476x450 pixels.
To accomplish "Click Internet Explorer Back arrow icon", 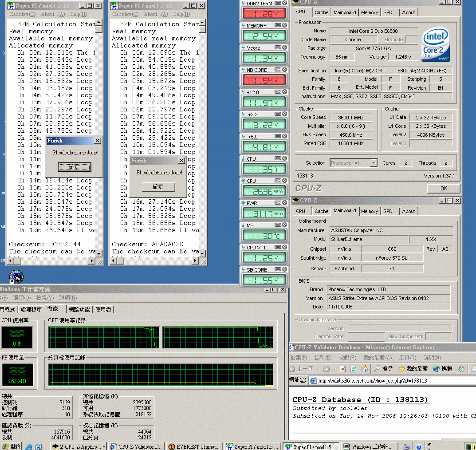I will pos(292,369).
